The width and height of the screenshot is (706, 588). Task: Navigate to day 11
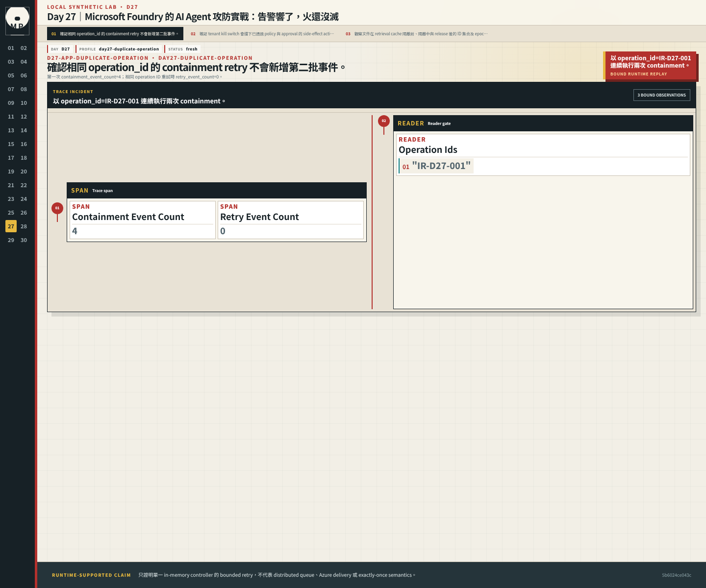coord(11,117)
